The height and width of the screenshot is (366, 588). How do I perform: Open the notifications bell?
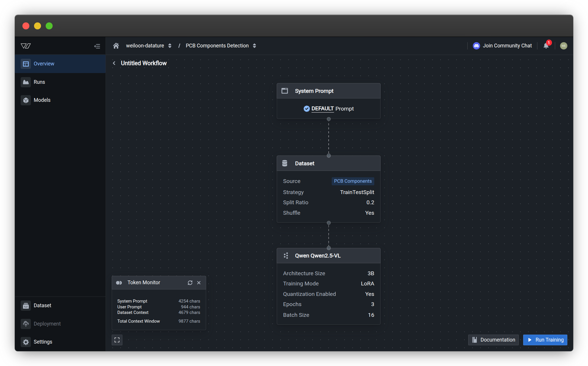click(x=546, y=46)
